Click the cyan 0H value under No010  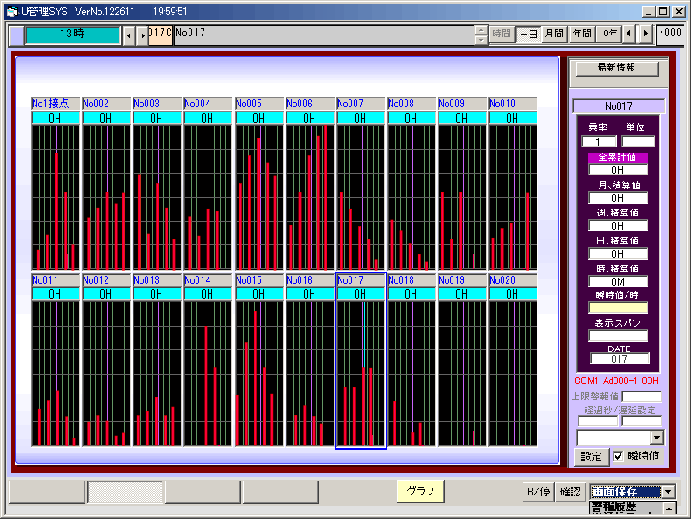pos(513,118)
